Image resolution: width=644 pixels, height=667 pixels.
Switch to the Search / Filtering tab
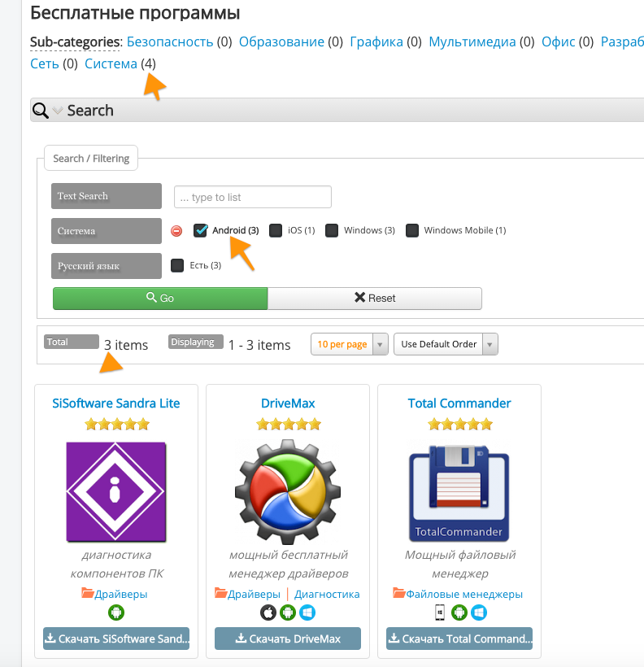point(91,159)
